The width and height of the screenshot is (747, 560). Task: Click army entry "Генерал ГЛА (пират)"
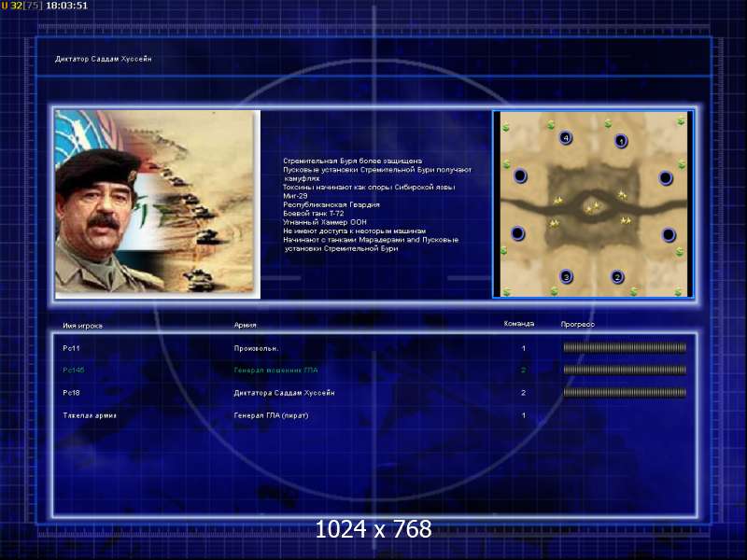click(271, 415)
